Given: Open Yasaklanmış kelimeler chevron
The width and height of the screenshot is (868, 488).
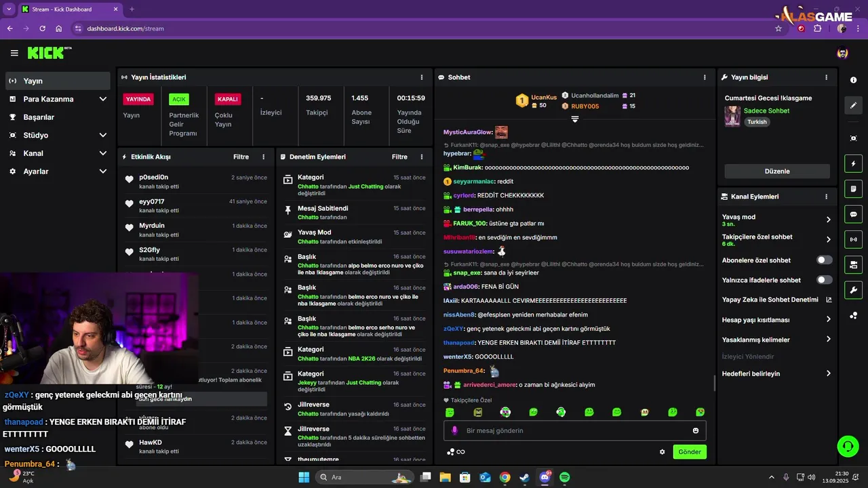Looking at the screenshot, I should pyautogui.click(x=829, y=339).
